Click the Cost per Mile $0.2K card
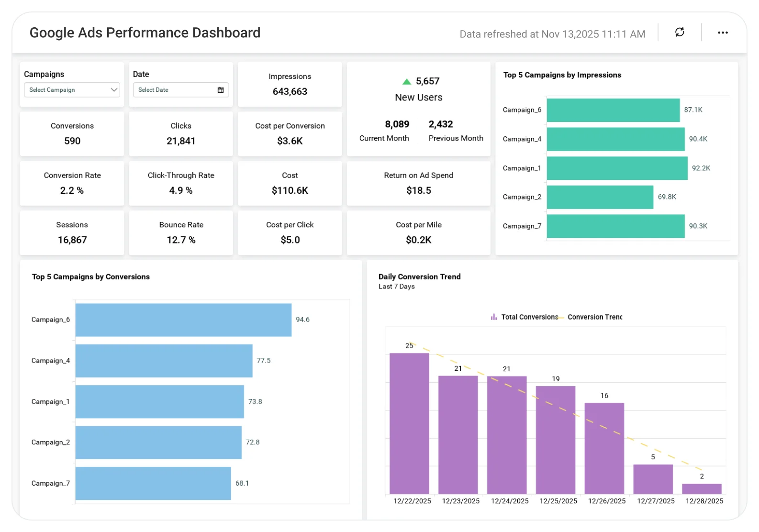Viewport: 759px width, 532px height. pos(419,233)
